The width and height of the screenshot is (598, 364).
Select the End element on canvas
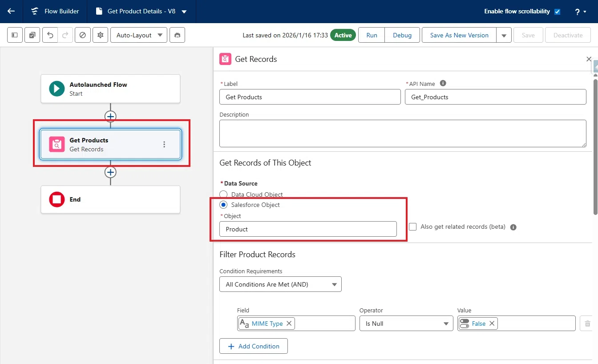[x=110, y=199]
